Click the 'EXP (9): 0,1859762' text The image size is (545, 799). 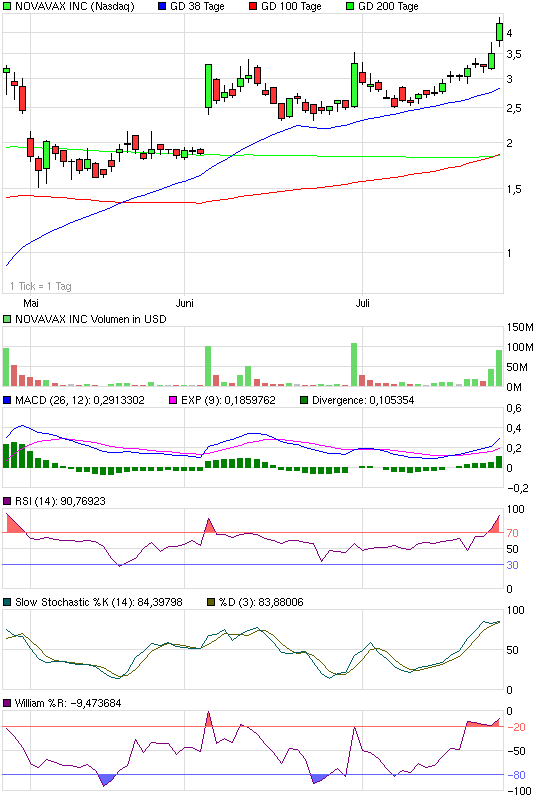pyautogui.click(x=228, y=401)
